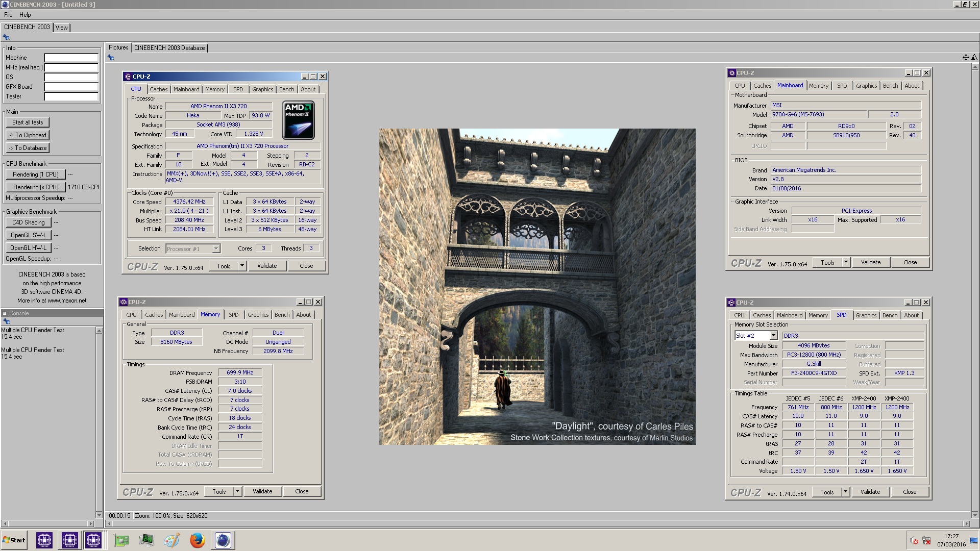Click the Console scrollbar down arrow

99,515
